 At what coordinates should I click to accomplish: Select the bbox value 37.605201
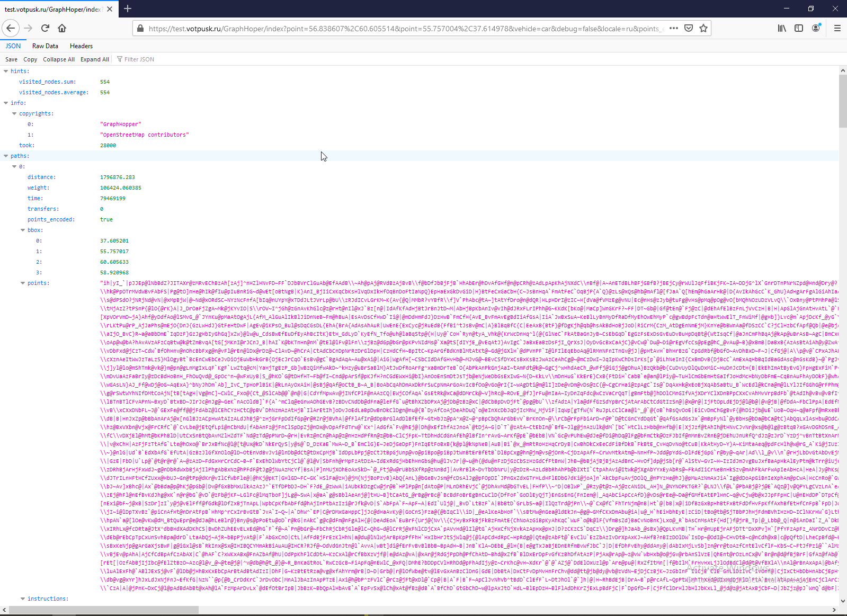114,240
